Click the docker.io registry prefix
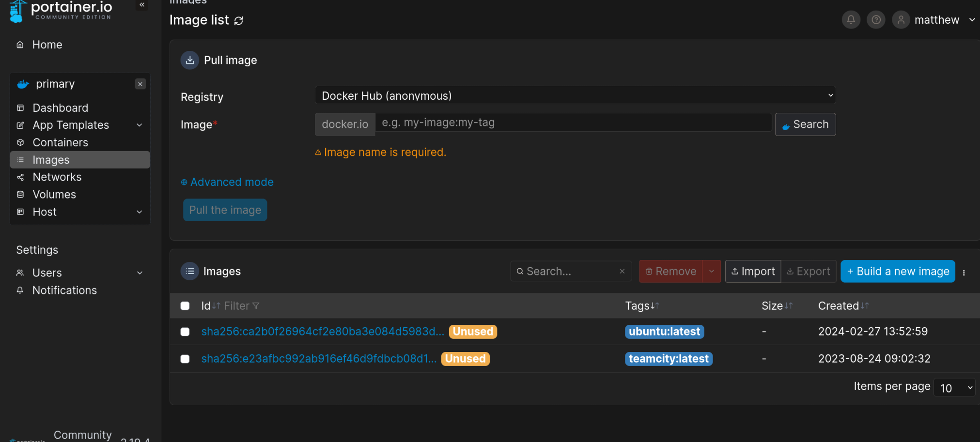Image resolution: width=980 pixels, height=442 pixels. coord(345,124)
